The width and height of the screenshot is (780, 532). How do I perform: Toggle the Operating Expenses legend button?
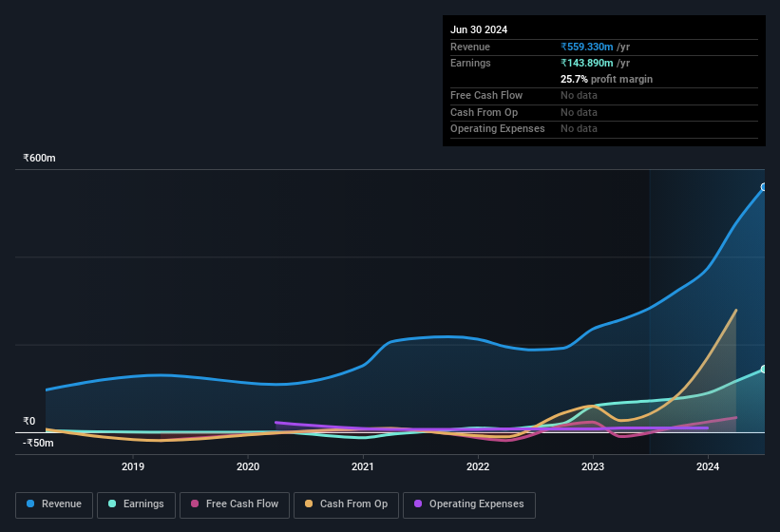tap(469, 504)
